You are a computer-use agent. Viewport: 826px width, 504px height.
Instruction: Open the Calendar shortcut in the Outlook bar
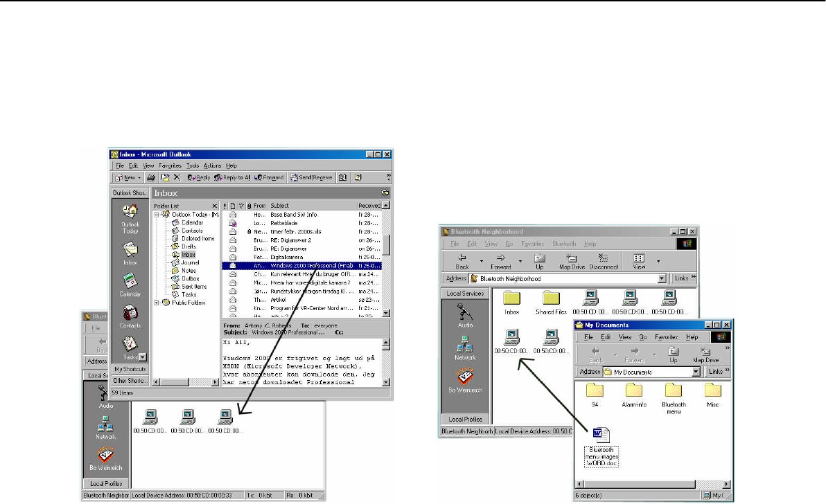(x=130, y=285)
